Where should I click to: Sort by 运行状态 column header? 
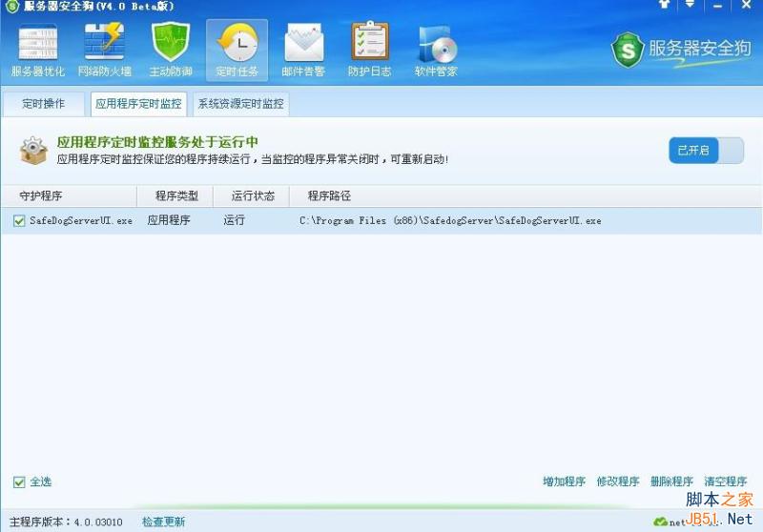point(252,196)
